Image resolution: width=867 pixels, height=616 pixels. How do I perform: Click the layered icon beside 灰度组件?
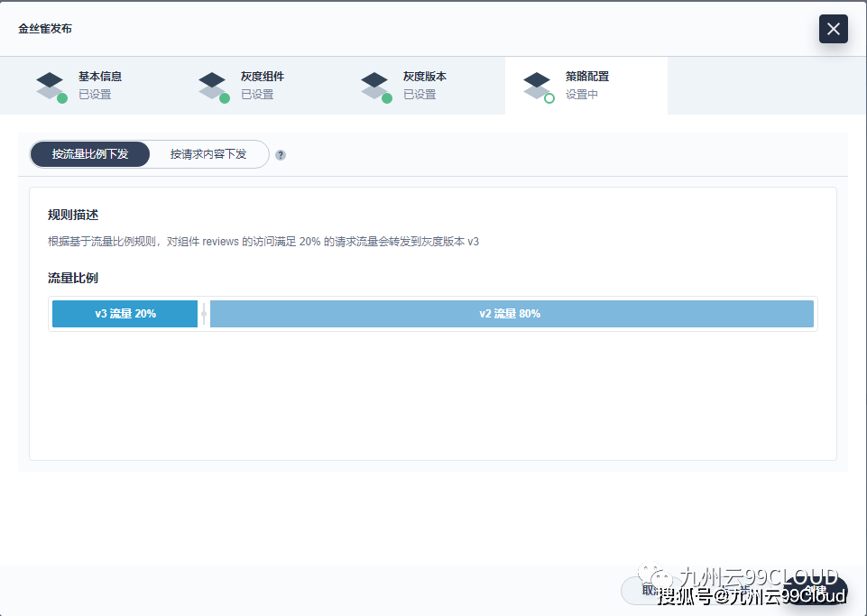214,87
